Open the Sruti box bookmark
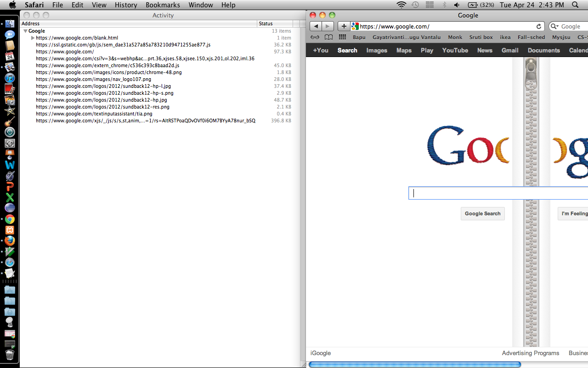588x368 pixels. pos(481,37)
